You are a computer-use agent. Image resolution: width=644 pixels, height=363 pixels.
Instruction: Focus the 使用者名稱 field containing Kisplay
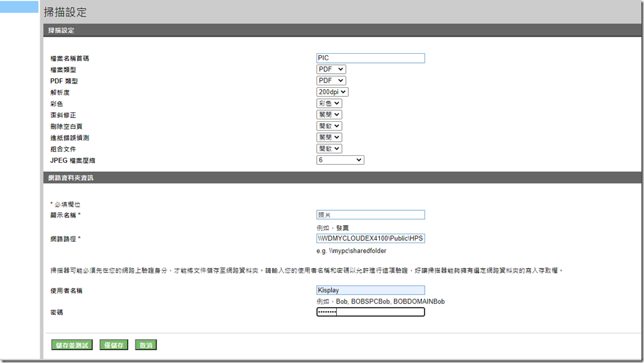pyautogui.click(x=370, y=291)
